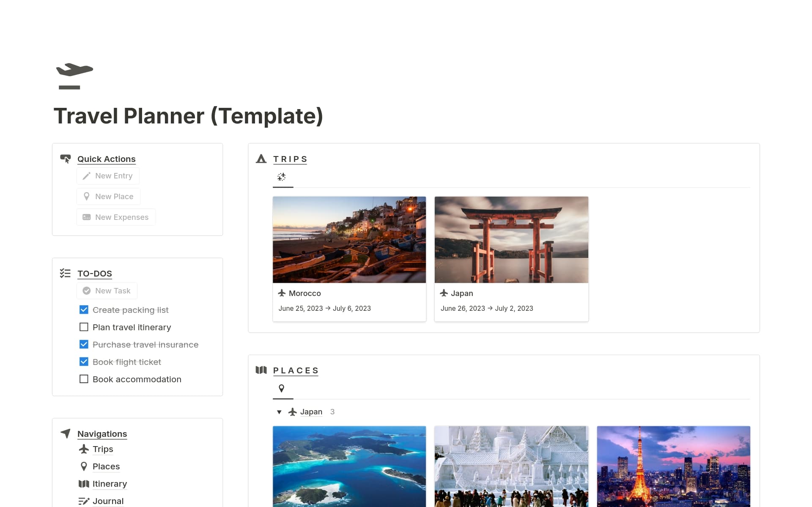
Task: Check the Plan travel itinerary checkbox
Action: 83,327
